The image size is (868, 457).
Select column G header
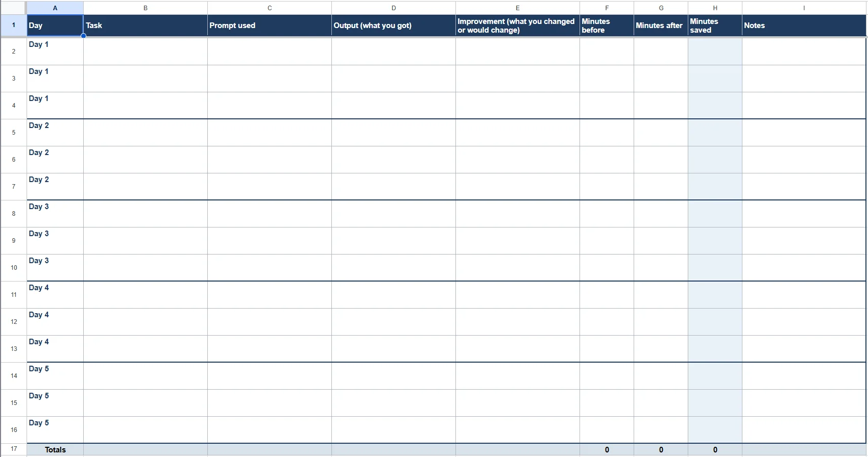pyautogui.click(x=661, y=8)
